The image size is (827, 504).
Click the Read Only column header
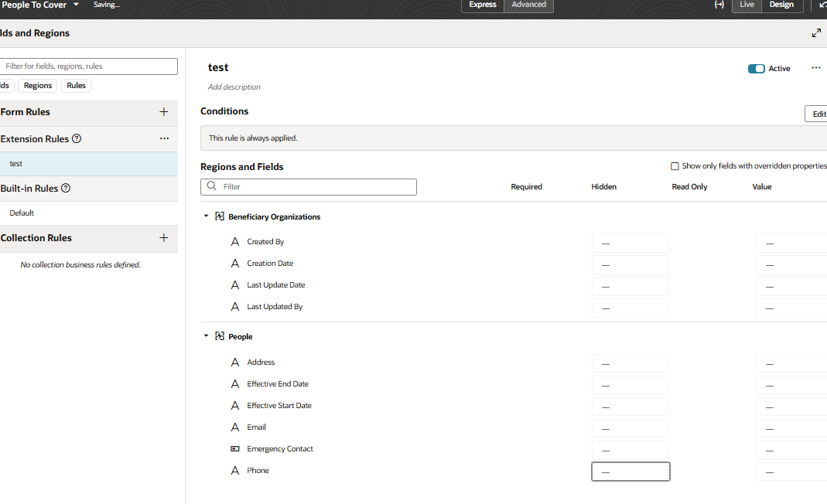(689, 186)
